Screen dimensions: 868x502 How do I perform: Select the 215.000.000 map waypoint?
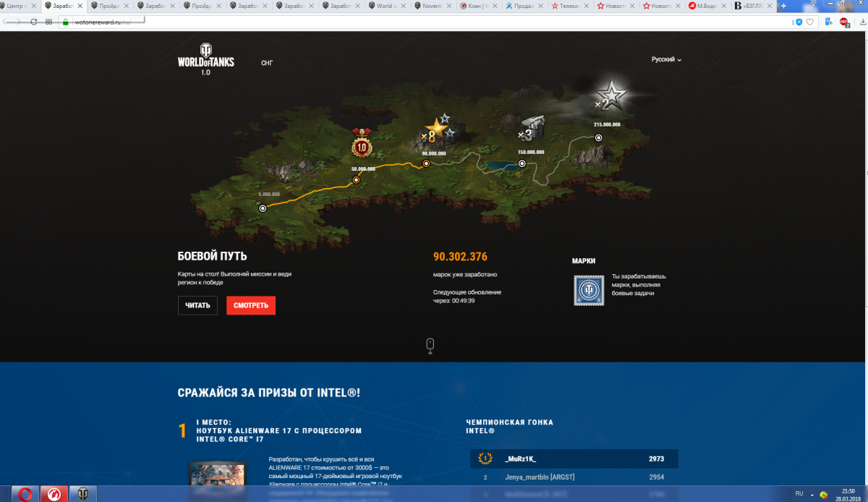[x=599, y=137]
